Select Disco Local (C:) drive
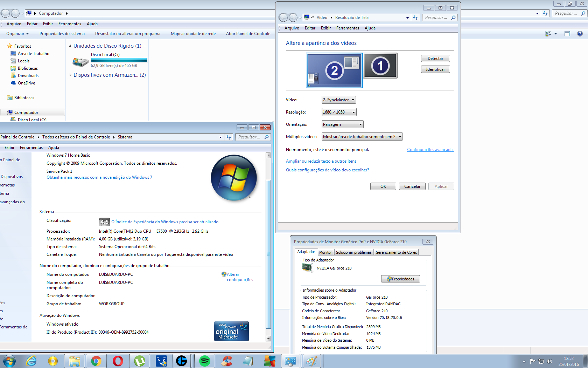Viewport: 588px width, 368px height. (x=110, y=60)
